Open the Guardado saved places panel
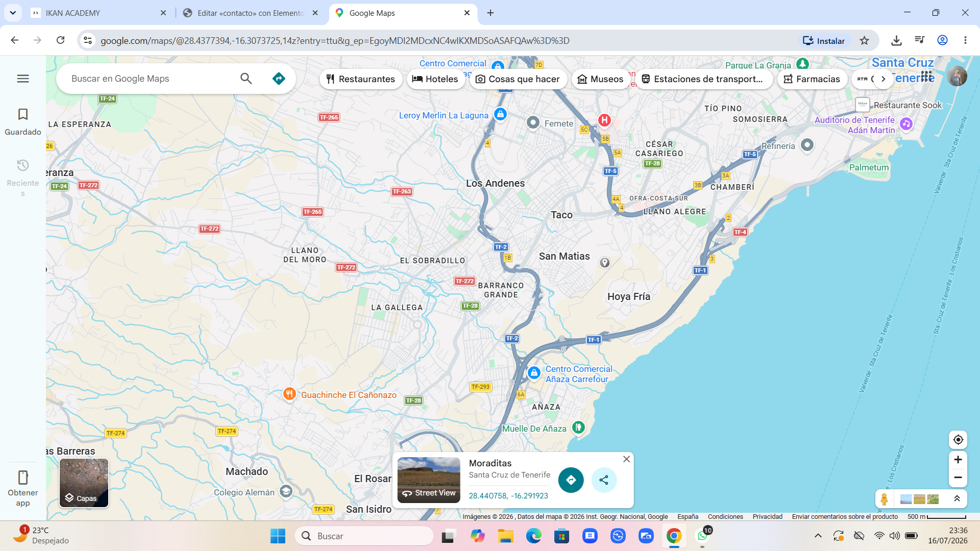This screenshot has width=980, height=551. click(23, 121)
